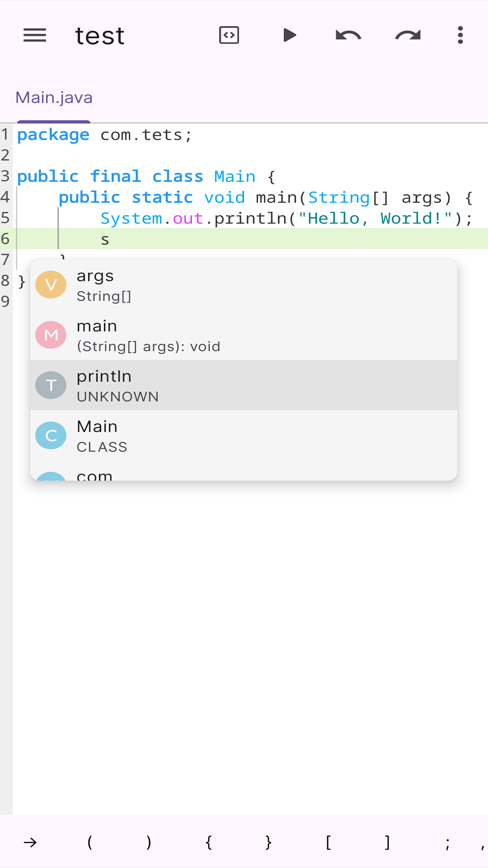Screen dimensions: 488x868
Task: Pick the println autocomplete suggestion
Action: click(244, 385)
